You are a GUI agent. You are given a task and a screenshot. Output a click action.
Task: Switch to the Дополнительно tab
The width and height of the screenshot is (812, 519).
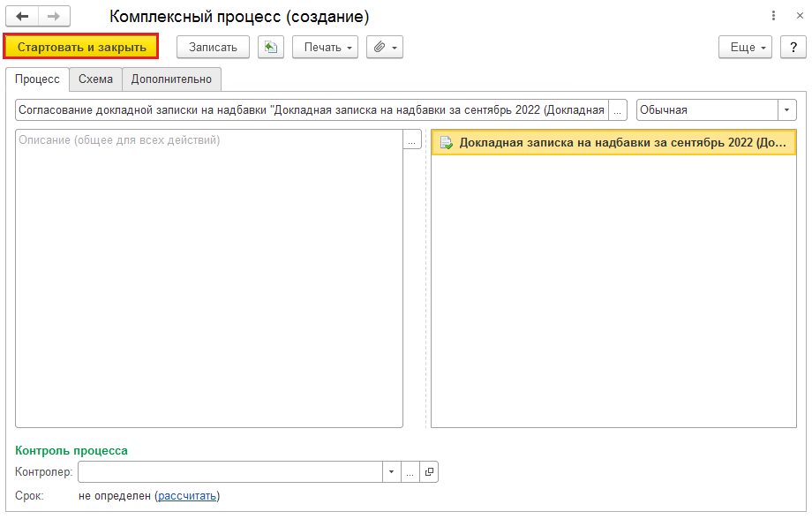pyautogui.click(x=171, y=79)
